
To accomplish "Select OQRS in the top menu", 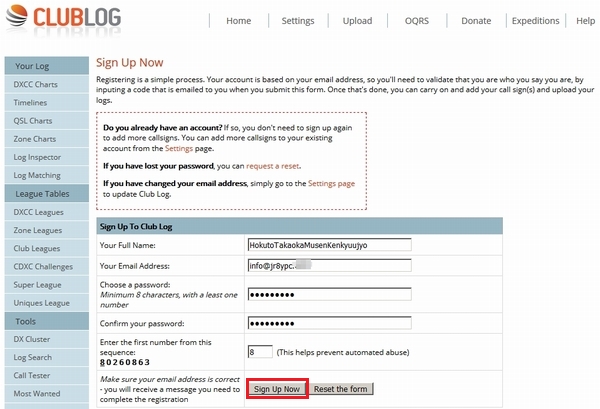I will point(417,21).
